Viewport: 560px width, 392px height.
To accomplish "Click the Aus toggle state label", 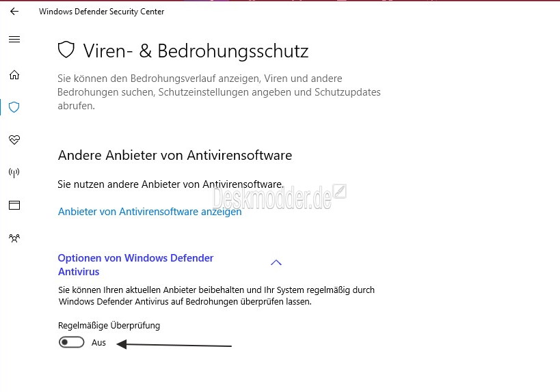I will [98, 342].
